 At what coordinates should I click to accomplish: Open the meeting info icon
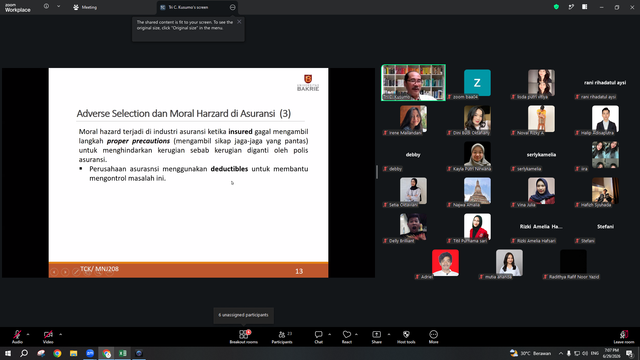click(x=46, y=7)
